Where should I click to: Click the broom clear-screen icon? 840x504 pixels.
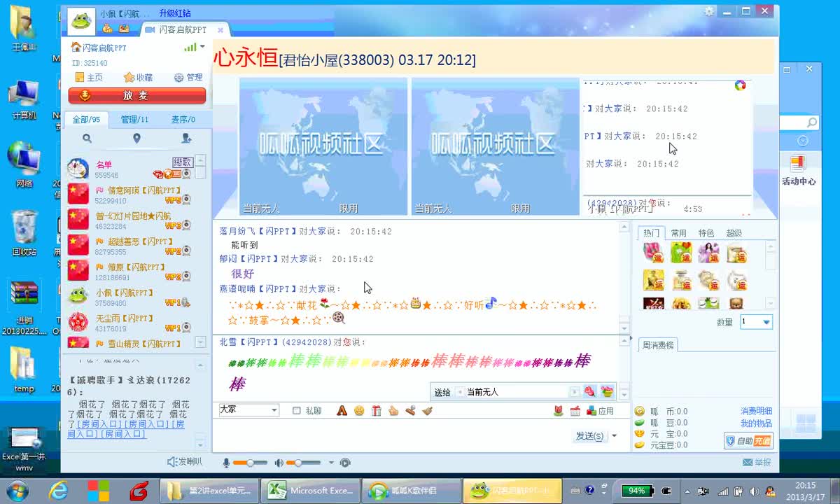[428, 411]
